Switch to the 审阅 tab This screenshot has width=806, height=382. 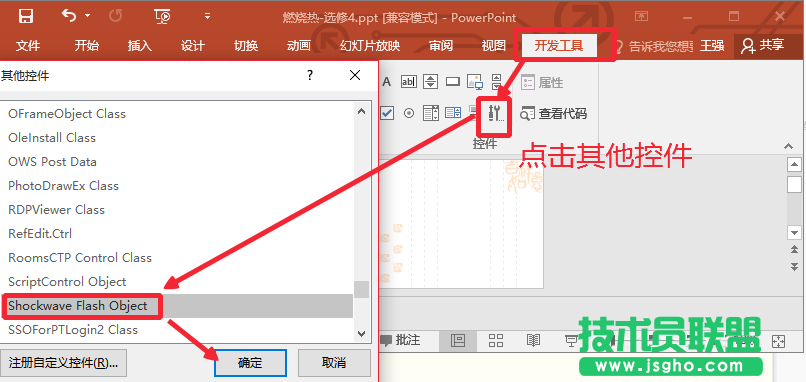(441, 45)
